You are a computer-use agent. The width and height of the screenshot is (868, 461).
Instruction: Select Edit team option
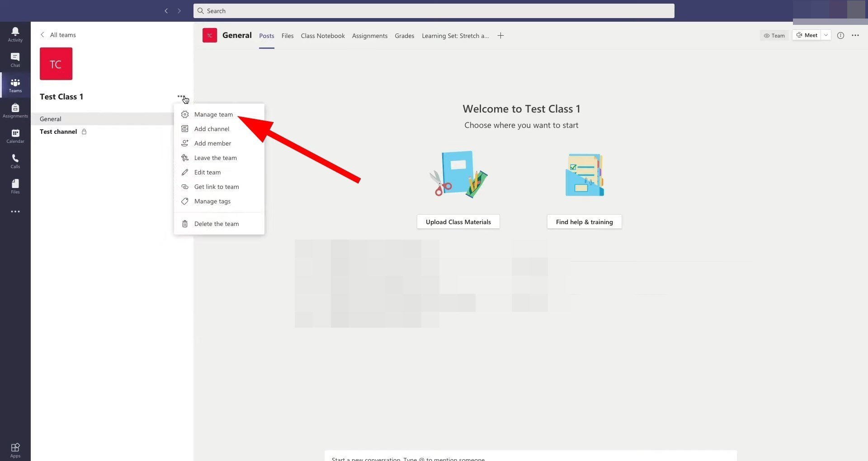(219, 172)
